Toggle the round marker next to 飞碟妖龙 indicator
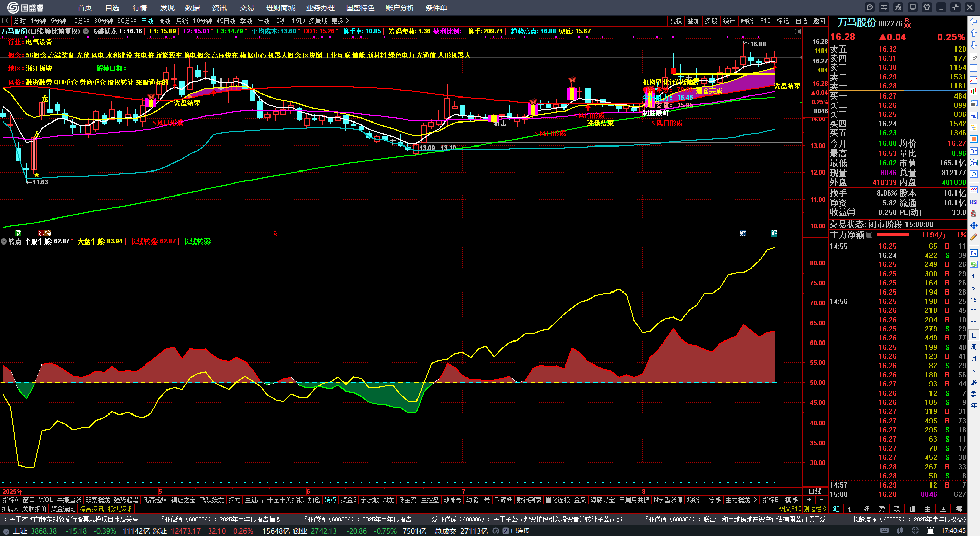This screenshot has width=980, height=536. 86,31
